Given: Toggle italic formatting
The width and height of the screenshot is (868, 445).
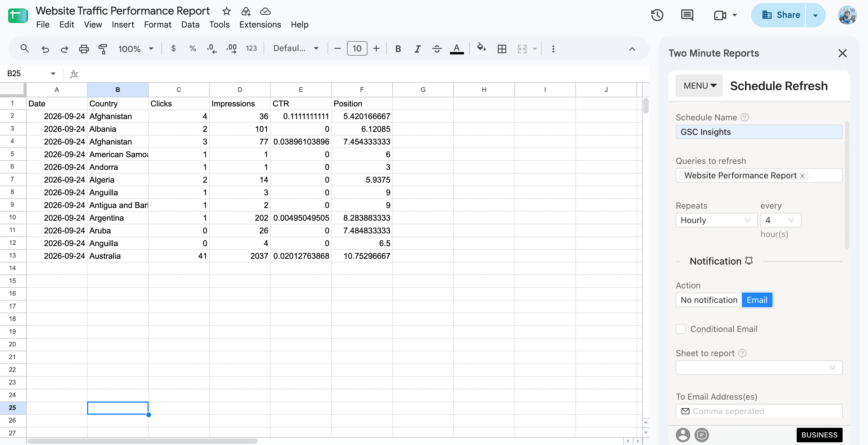Looking at the screenshot, I should tap(417, 49).
